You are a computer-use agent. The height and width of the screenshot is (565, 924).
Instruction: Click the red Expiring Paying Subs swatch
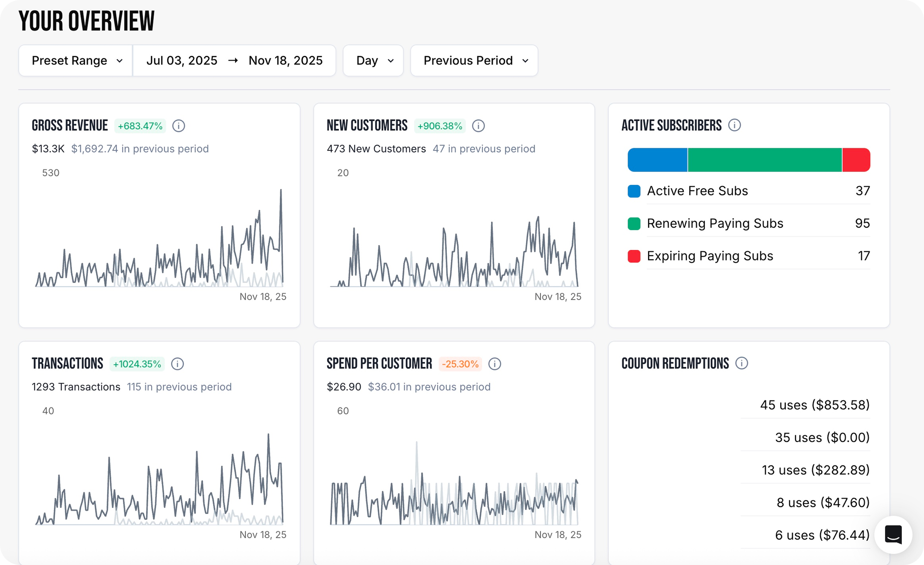pos(634,256)
